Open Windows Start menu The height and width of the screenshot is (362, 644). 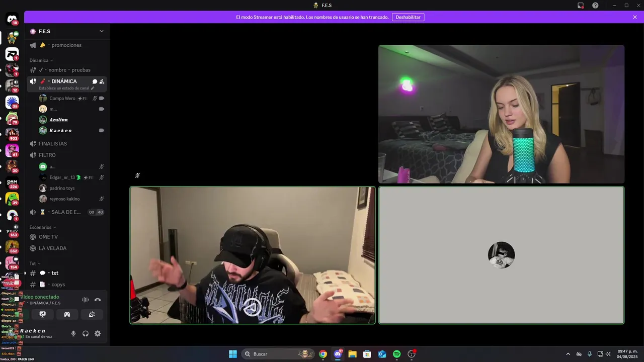(233, 354)
